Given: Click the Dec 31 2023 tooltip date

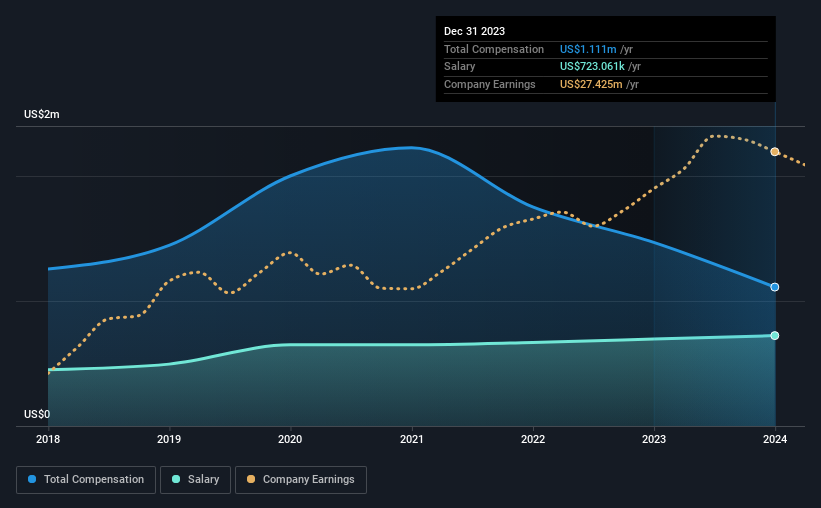Looking at the screenshot, I should coord(474,31).
